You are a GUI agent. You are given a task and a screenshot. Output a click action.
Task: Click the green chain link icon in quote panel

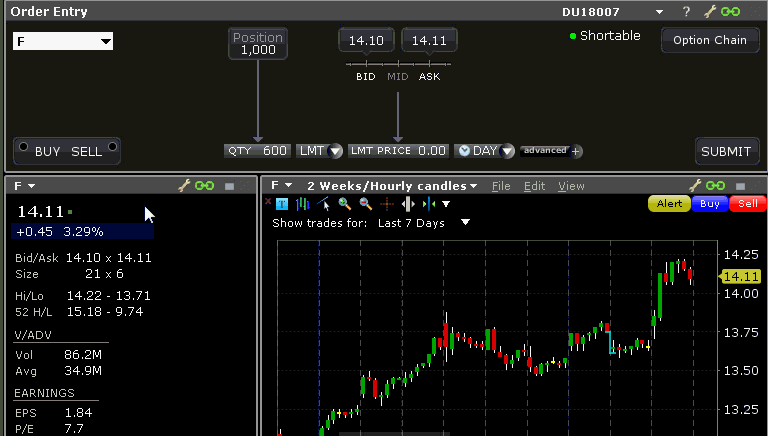205,186
